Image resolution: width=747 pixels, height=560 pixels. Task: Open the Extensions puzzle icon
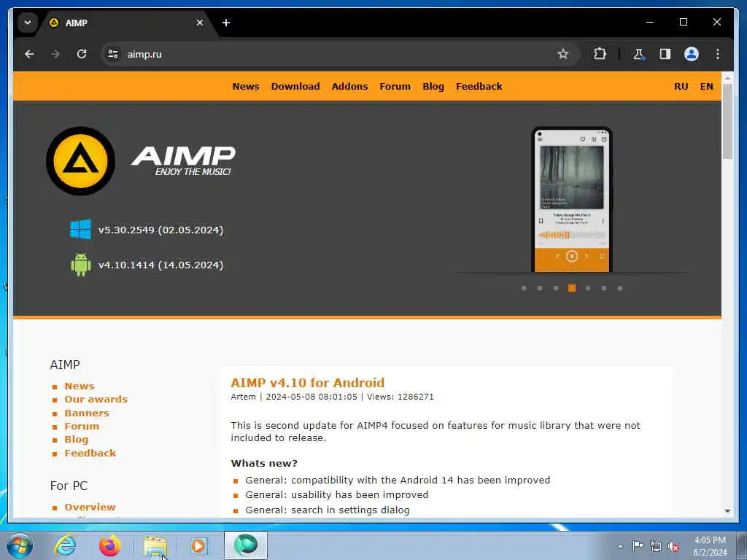pyautogui.click(x=600, y=54)
